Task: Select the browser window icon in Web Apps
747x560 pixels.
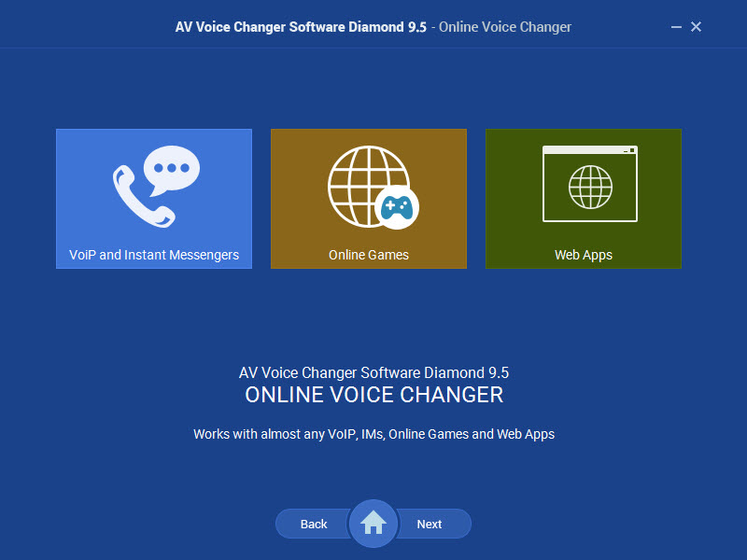Action: coord(590,184)
